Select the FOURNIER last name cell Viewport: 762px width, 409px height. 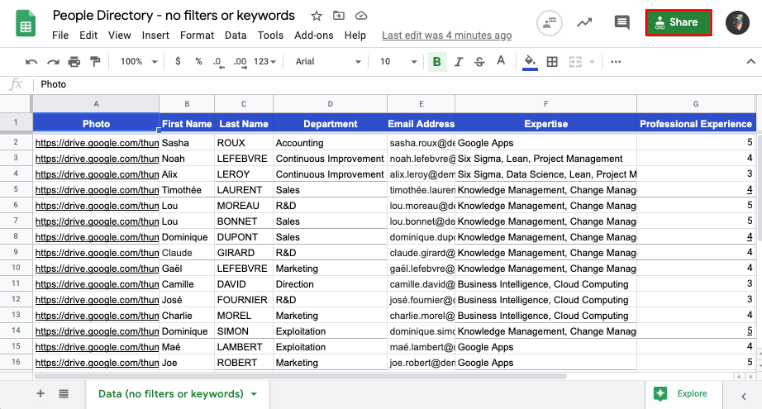(x=243, y=300)
